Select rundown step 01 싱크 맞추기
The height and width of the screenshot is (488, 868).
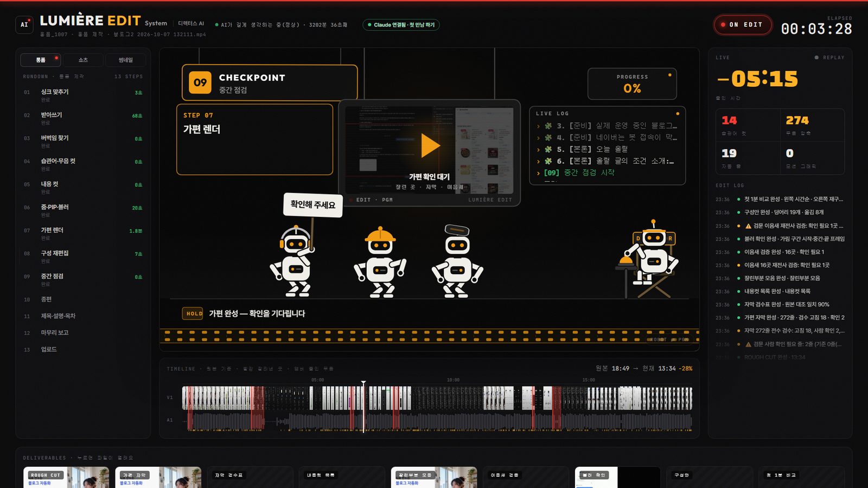click(x=83, y=95)
